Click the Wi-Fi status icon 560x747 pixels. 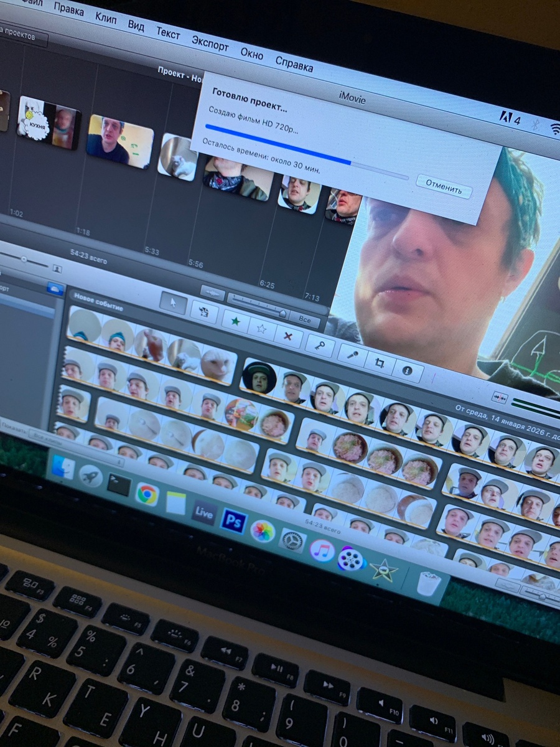tap(556, 129)
